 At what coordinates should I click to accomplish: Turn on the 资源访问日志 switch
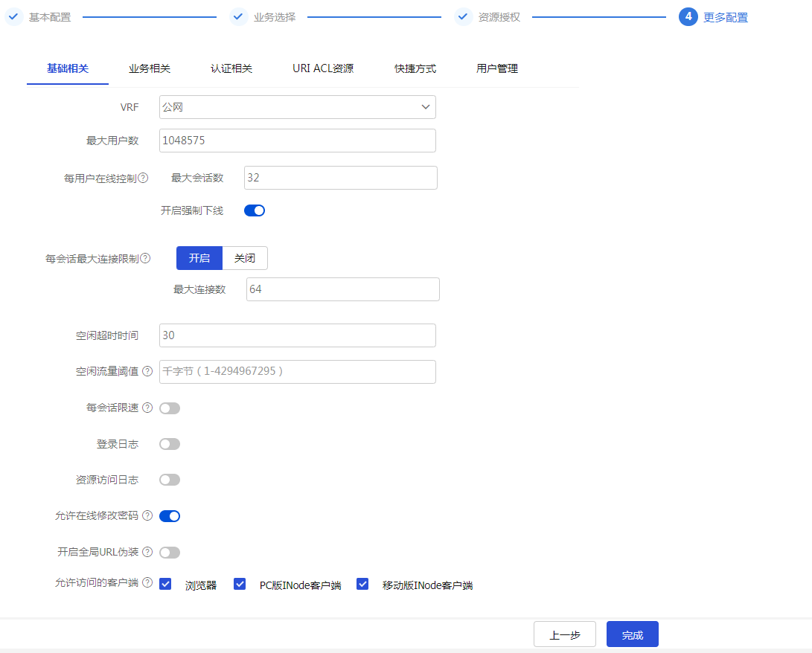(170, 480)
